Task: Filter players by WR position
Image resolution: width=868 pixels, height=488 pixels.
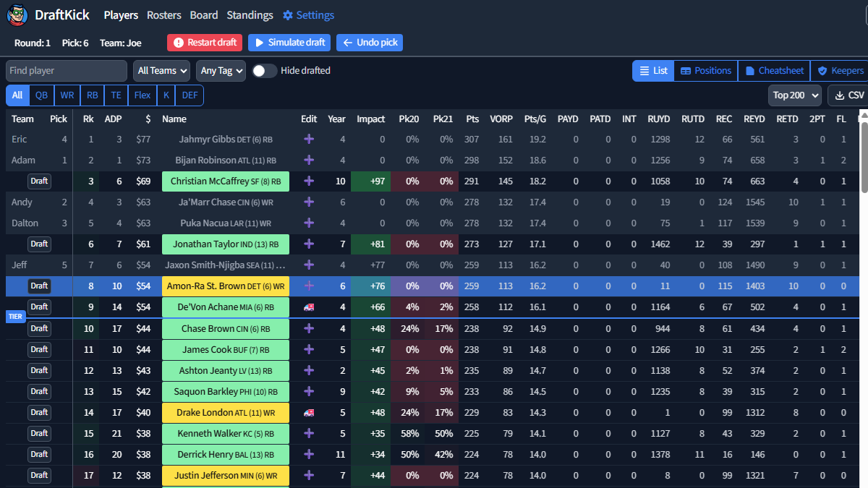Action: click(x=67, y=95)
